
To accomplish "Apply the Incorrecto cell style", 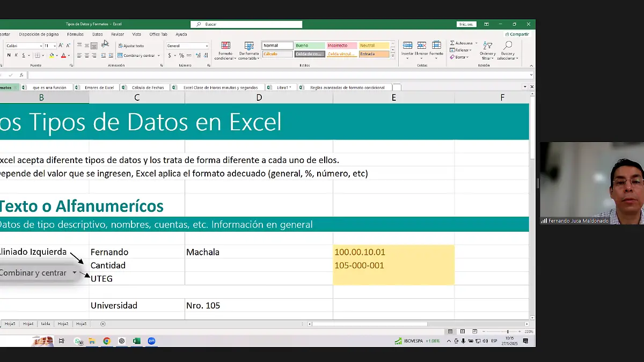I will pos(341,46).
